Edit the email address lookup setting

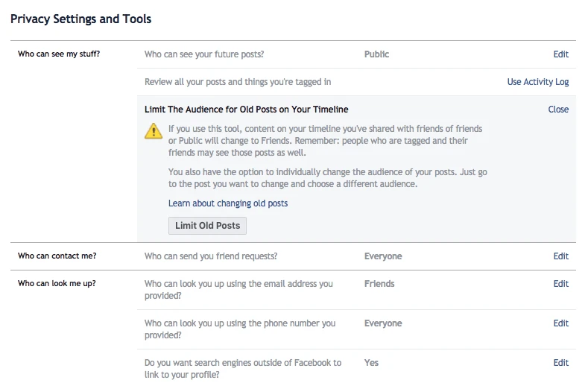pos(560,284)
